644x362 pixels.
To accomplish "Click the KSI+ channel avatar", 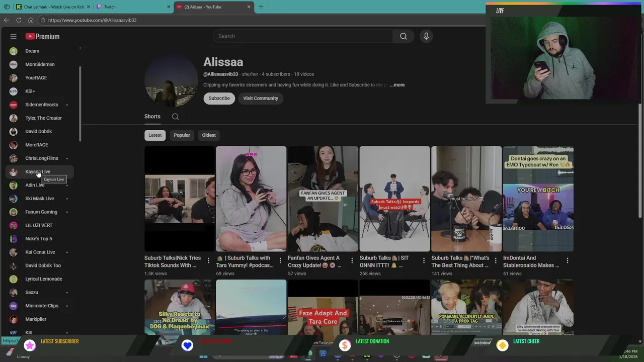I will coord(14,91).
